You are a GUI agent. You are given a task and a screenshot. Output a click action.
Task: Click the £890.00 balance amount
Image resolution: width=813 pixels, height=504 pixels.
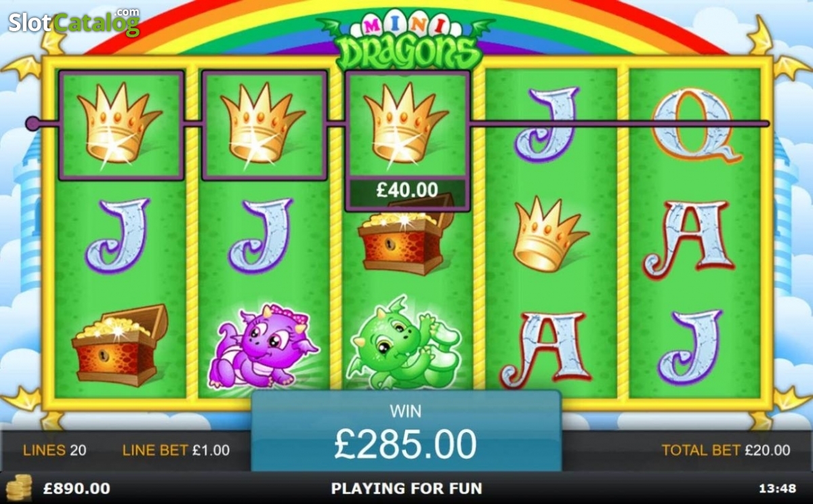click(x=77, y=488)
